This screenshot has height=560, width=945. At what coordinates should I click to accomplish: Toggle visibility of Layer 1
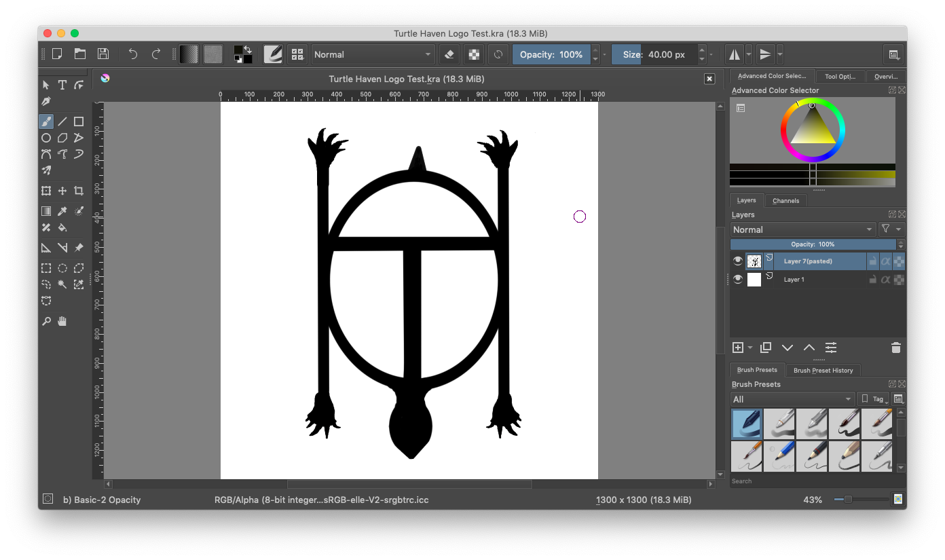(738, 280)
